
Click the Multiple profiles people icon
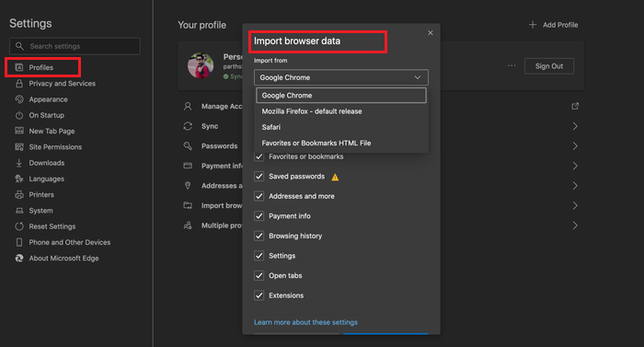(188, 226)
